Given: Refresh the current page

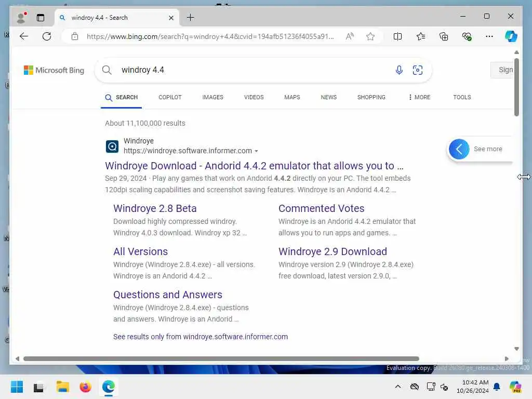Looking at the screenshot, I should (47, 36).
